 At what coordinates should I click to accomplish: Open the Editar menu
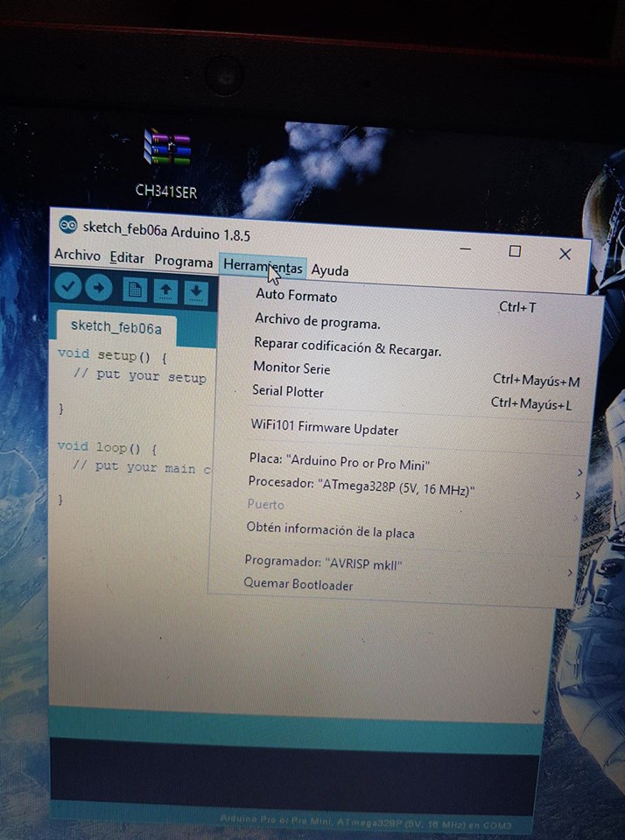127,257
